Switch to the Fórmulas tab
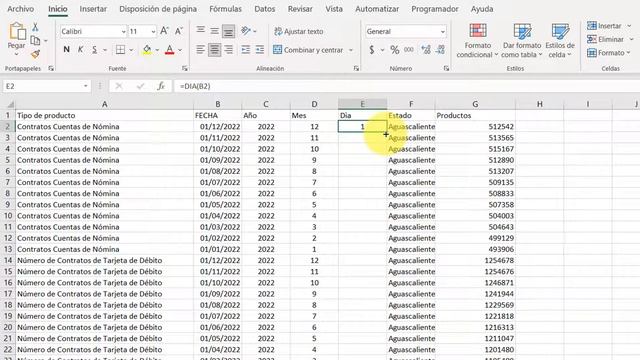Viewport: 640px width, 360px height. [x=225, y=9]
